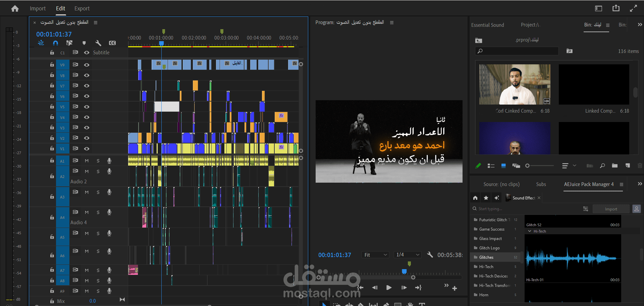
Task: Click the Program monitor scrubber playhead
Action: 404,271
